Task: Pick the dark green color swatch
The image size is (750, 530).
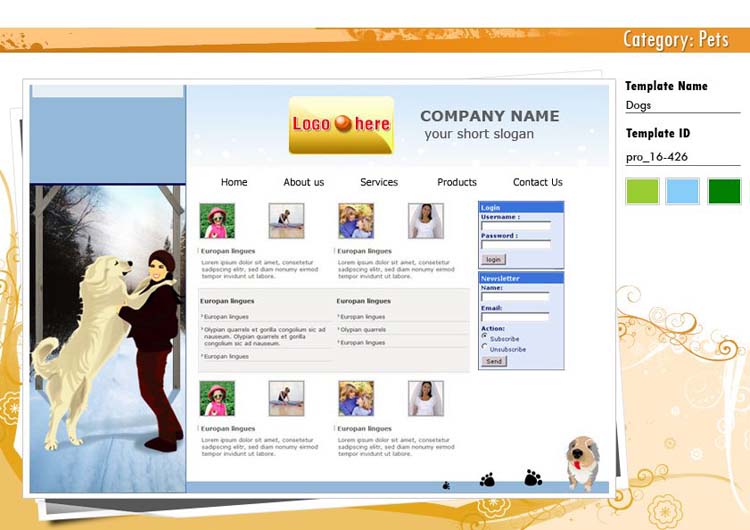Action: 724,191
